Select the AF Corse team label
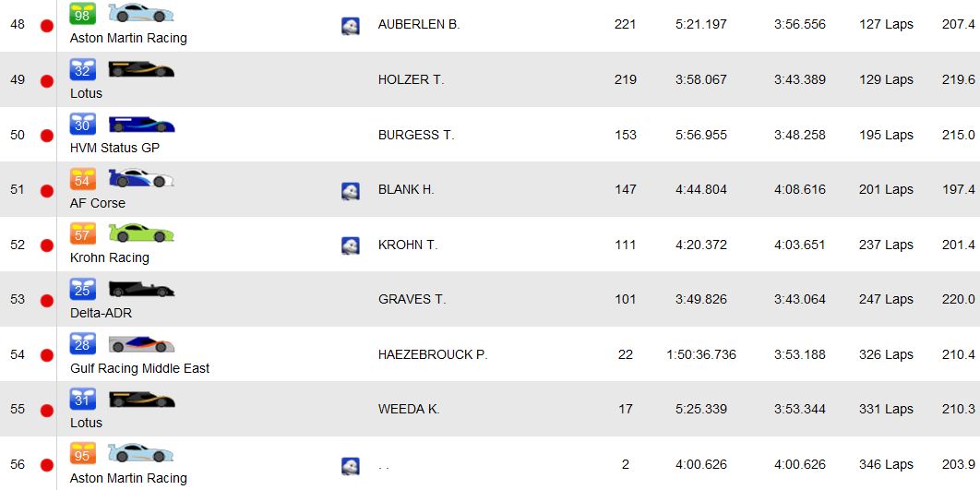980x490 pixels. coord(98,203)
